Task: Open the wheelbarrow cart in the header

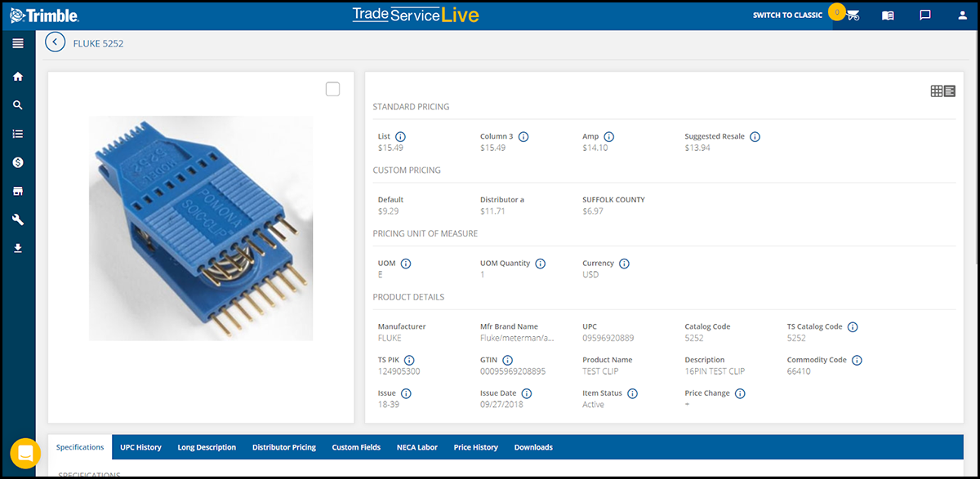Action: [853, 16]
